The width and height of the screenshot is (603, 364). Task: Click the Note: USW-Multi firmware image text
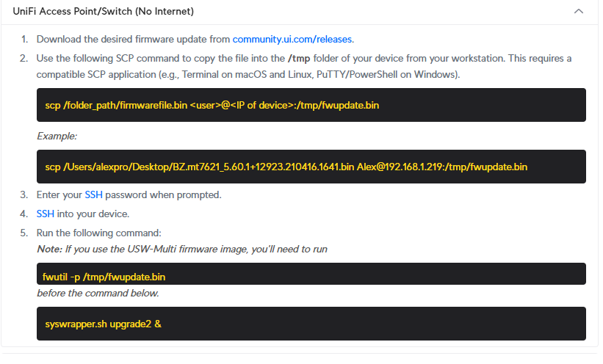tap(182, 249)
